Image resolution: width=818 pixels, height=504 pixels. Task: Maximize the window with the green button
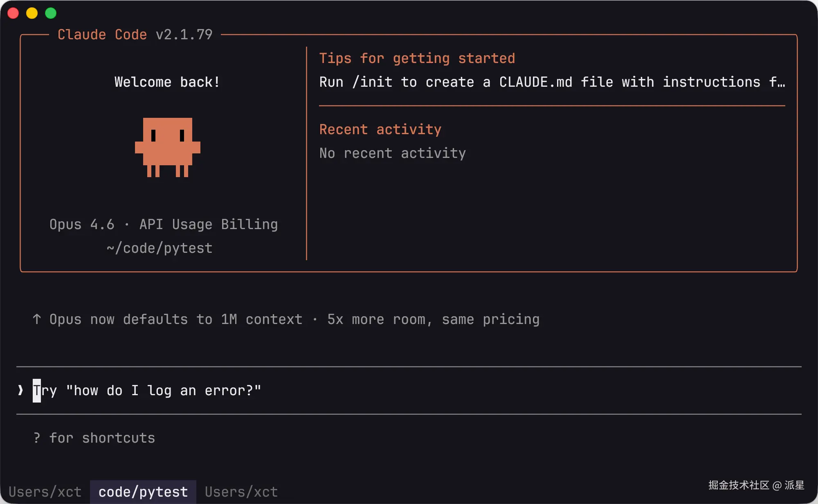click(51, 13)
